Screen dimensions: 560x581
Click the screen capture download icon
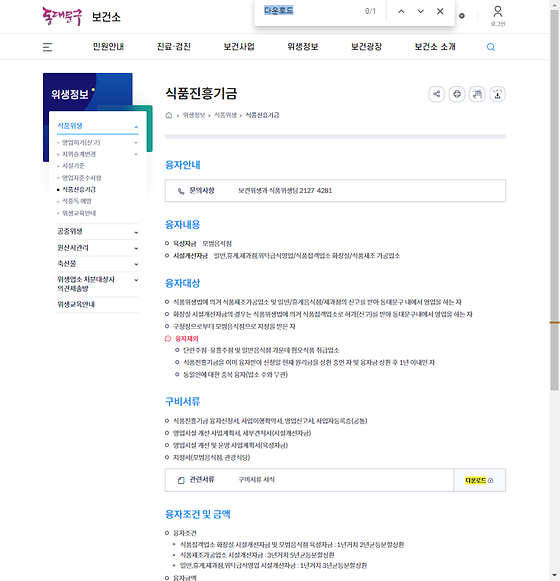pyautogui.click(x=497, y=94)
